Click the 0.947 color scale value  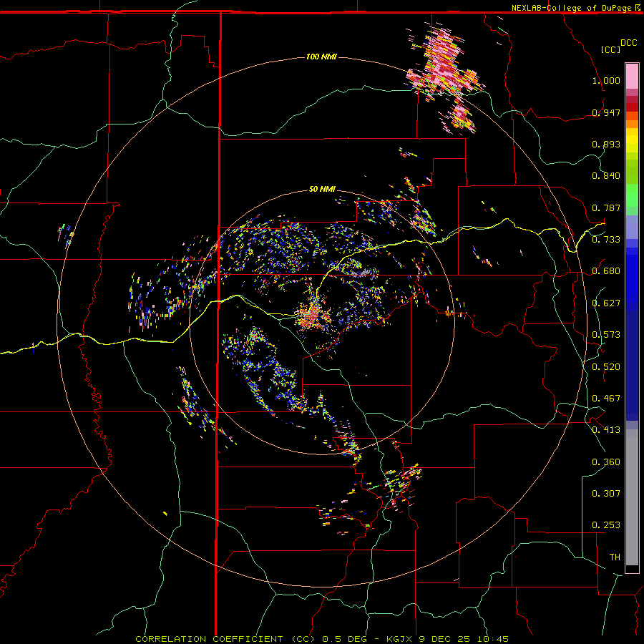click(606, 112)
